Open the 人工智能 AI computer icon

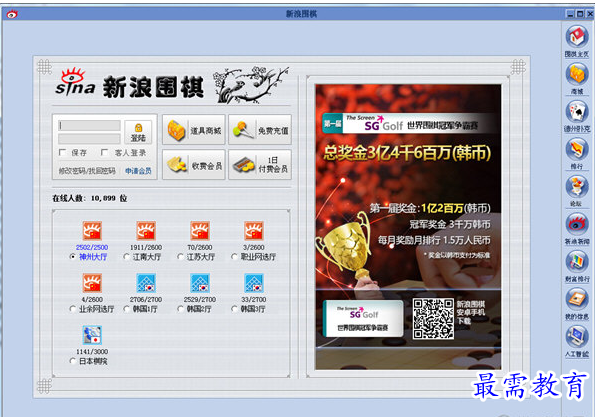[577, 336]
